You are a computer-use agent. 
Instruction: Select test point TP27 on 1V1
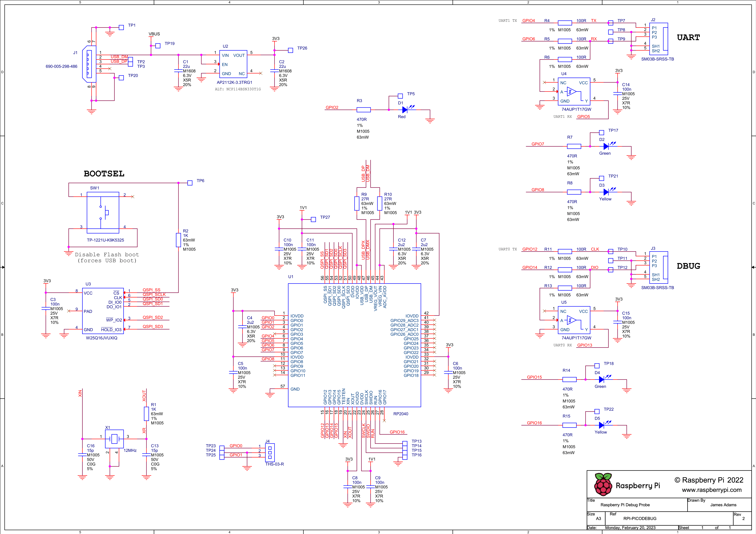(x=313, y=219)
